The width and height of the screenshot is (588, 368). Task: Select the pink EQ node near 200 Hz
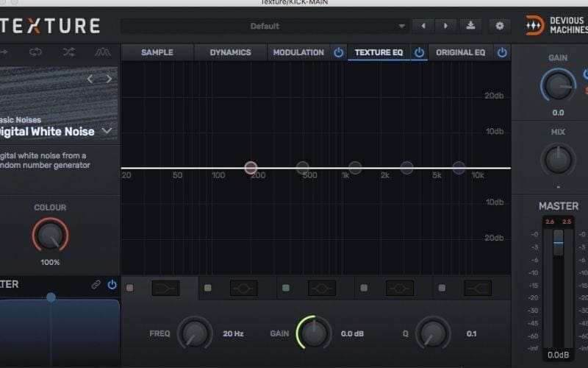(x=251, y=168)
